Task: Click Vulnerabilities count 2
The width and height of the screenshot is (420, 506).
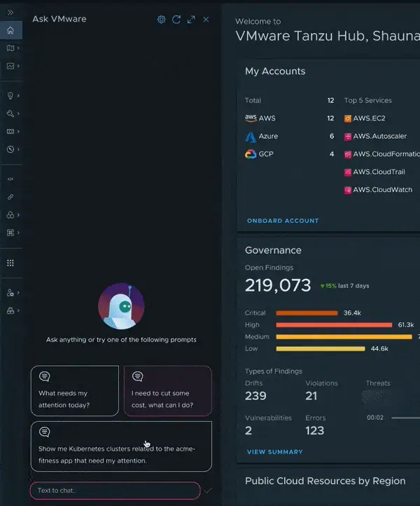Action: click(x=248, y=430)
